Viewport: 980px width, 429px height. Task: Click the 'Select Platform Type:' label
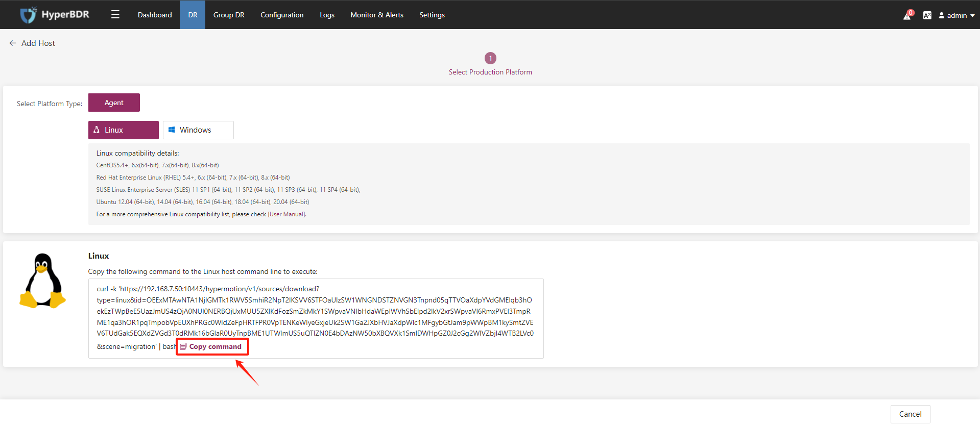[x=50, y=104]
